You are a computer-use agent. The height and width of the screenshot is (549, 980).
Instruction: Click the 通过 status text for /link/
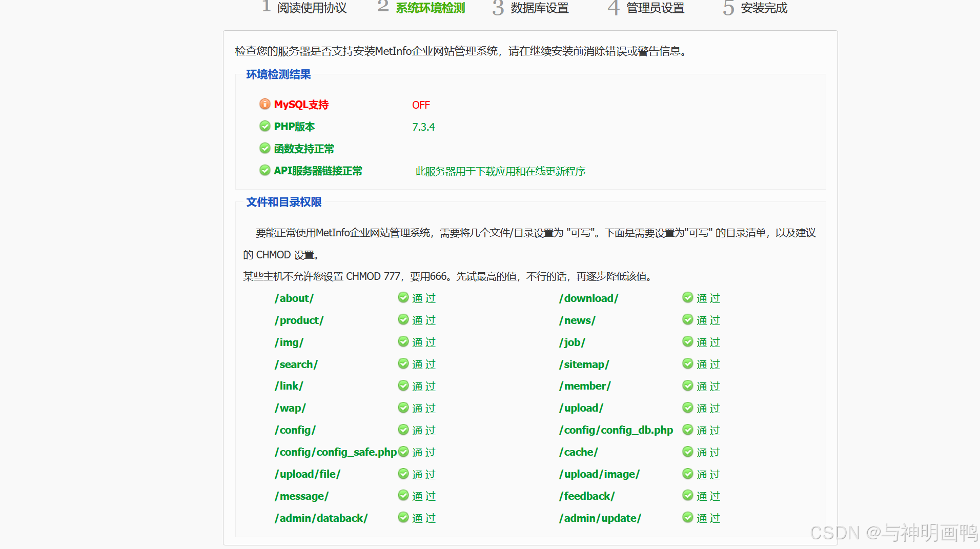pos(424,387)
